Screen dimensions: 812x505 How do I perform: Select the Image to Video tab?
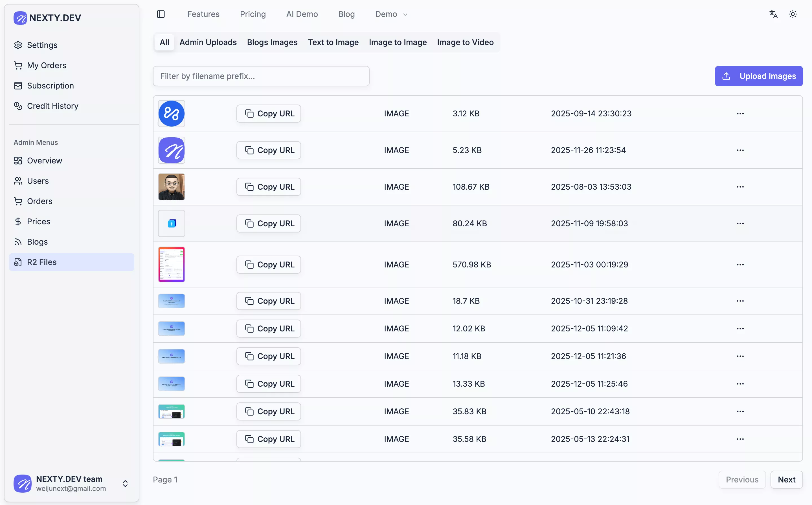click(x=465, y=43)
